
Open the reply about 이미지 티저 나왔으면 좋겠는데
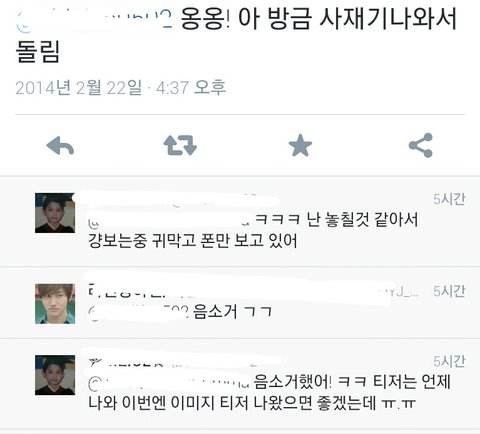click(240, 384)
